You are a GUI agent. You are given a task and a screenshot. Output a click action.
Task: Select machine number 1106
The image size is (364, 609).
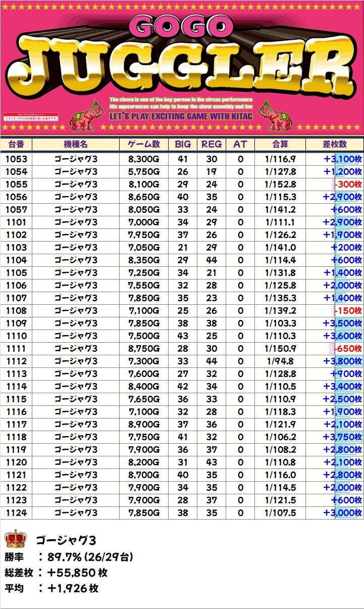[16, 286]
